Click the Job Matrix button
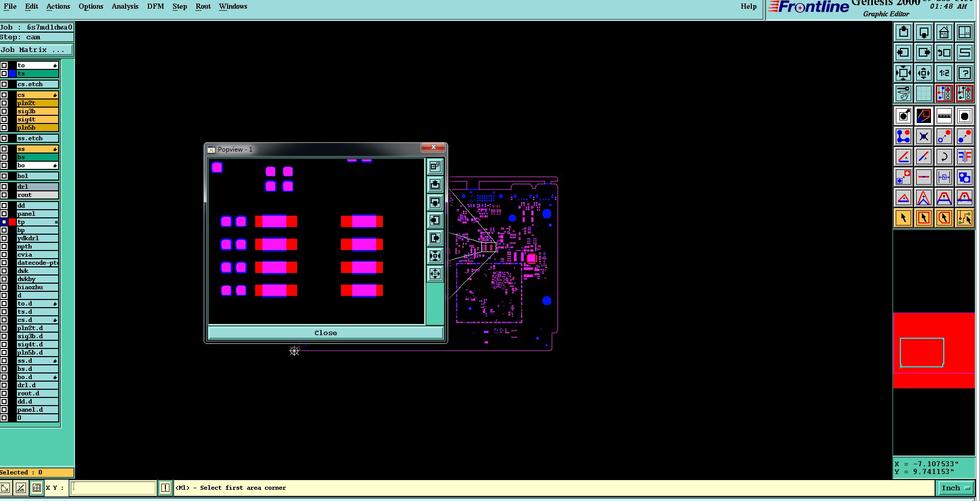 (x=36, y=49)
